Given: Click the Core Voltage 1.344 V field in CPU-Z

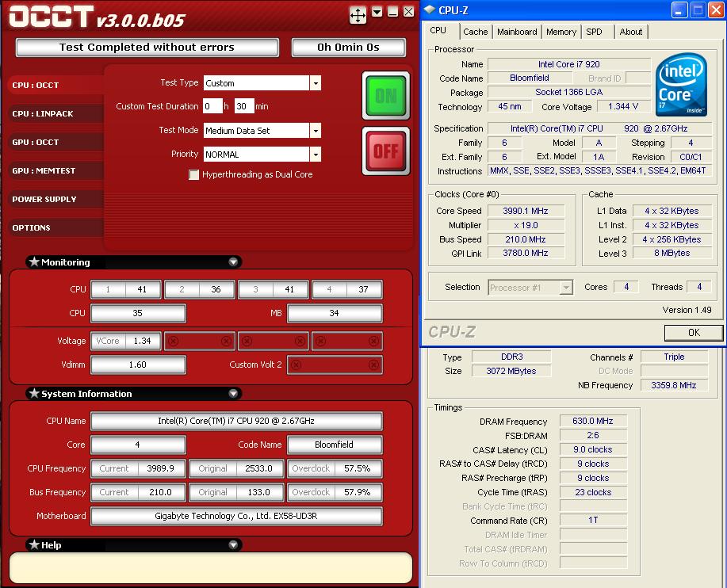Looking at the screenshot, I should 624,106.
